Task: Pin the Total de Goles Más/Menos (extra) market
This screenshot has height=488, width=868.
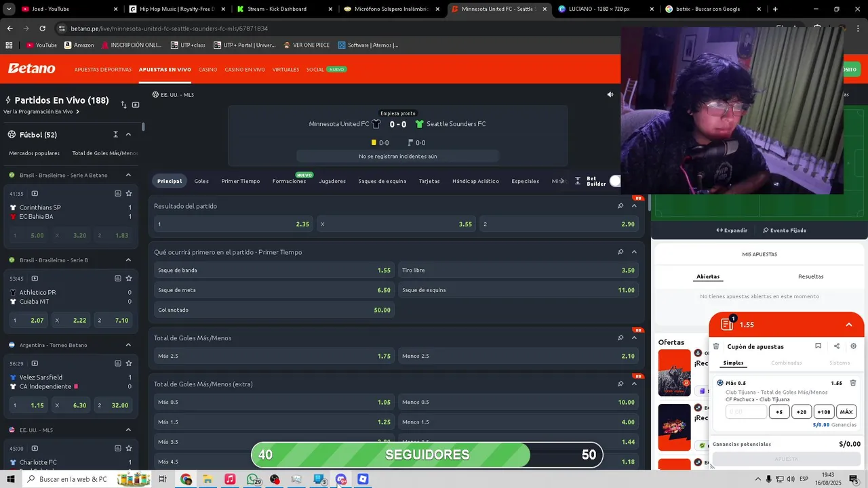Action: pyautogui.click(x=620, y=384)
